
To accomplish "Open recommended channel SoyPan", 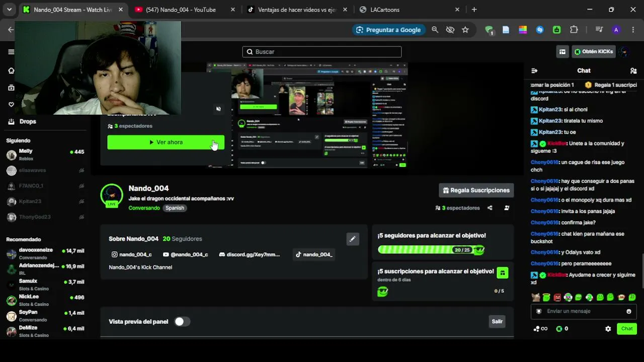I will tap(45, 316).
